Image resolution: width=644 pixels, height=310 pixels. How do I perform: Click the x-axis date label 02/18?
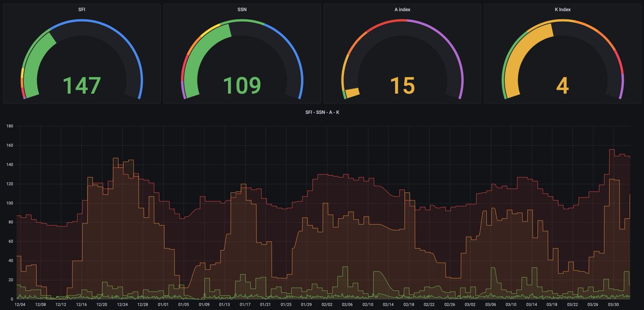click(x=408, y=304)
